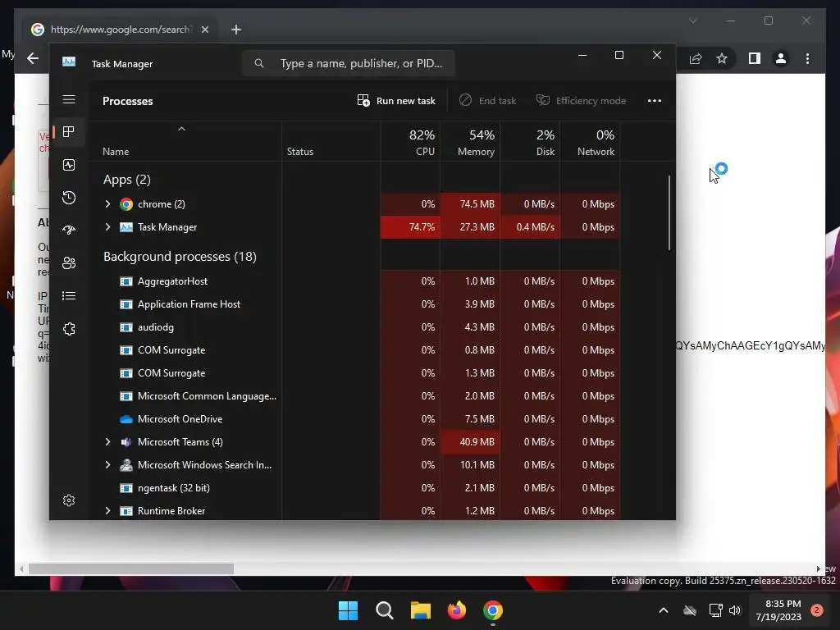The image size is (840, 630).
Task: Open the Task Manager navigation hamburger menu
Action: [69, 99]
